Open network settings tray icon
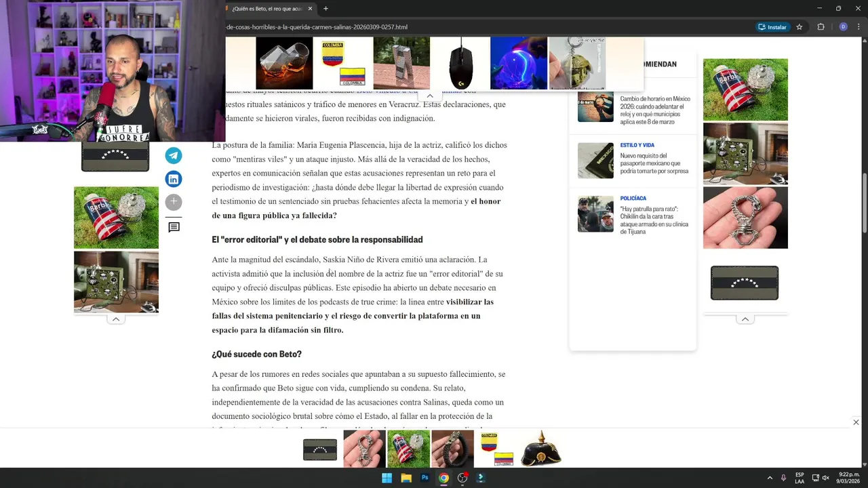 816,478
